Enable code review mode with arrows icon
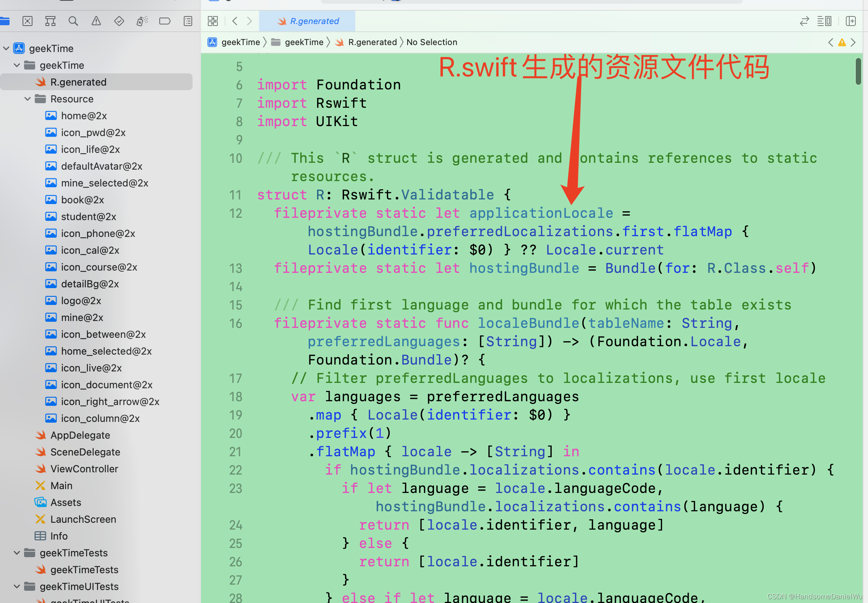This screenshot has width=868, height=603. [804, 21]
